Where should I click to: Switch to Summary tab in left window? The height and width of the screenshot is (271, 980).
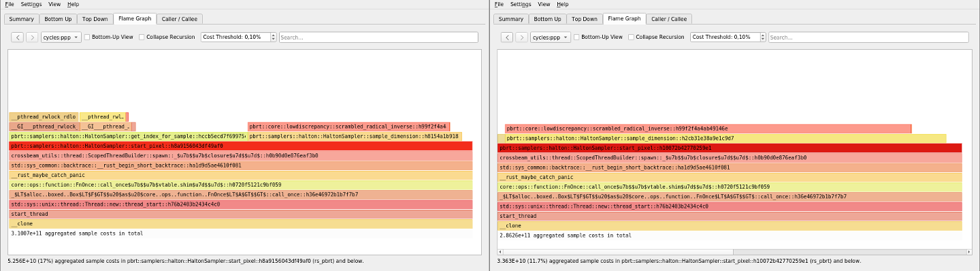(x=22, y=19)
